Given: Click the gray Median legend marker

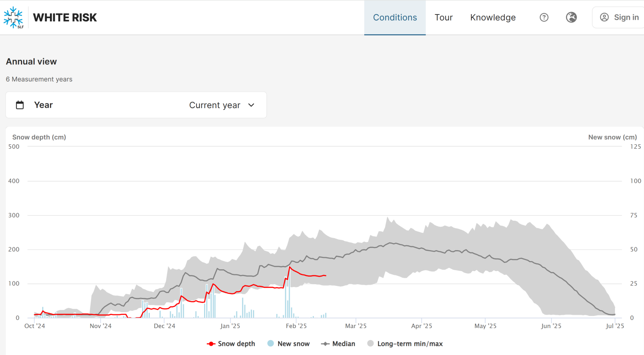Looking at the screenshot, I should point(325,344).
